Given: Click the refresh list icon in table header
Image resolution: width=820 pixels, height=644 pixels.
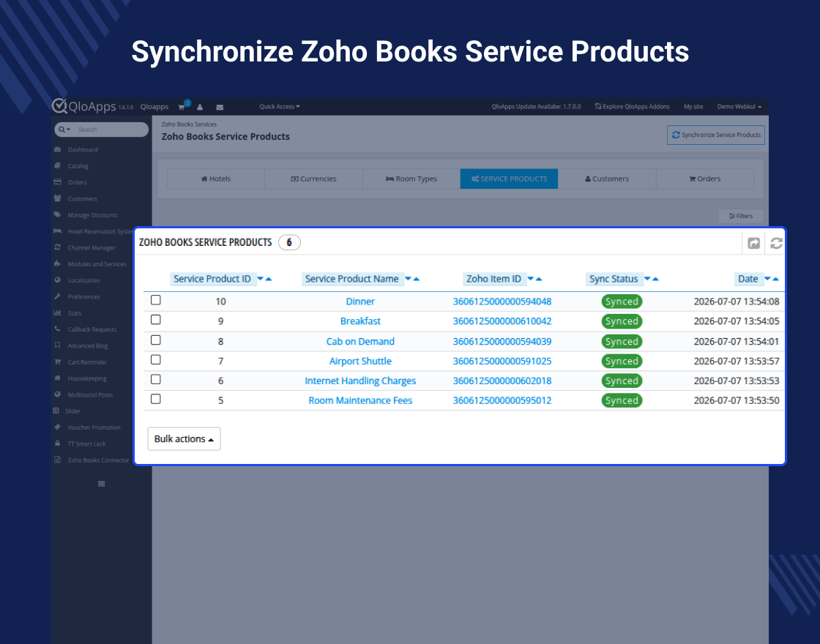Looking at the screenshot, I should [x=776, y=243].
